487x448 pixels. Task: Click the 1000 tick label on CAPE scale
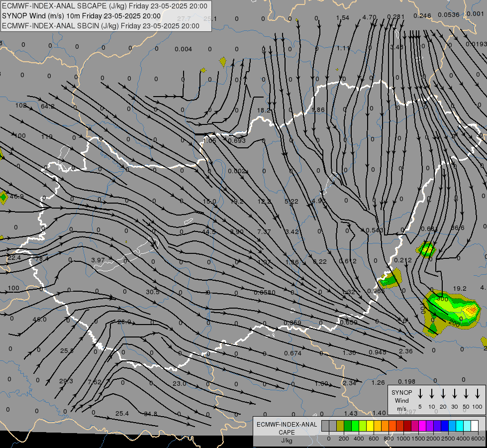click(x=403, y=439)
